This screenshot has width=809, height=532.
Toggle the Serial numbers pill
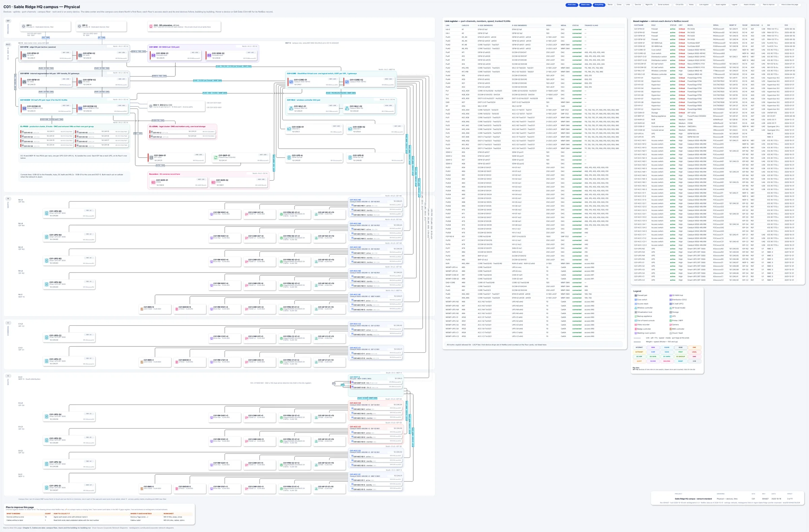(x=663, y=5)
